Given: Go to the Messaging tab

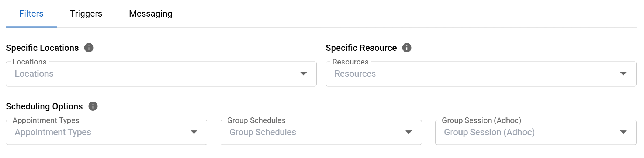Looking at the screenshot, I should pos(150,14).
